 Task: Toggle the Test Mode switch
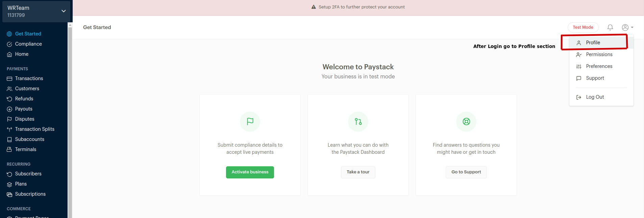583,27
